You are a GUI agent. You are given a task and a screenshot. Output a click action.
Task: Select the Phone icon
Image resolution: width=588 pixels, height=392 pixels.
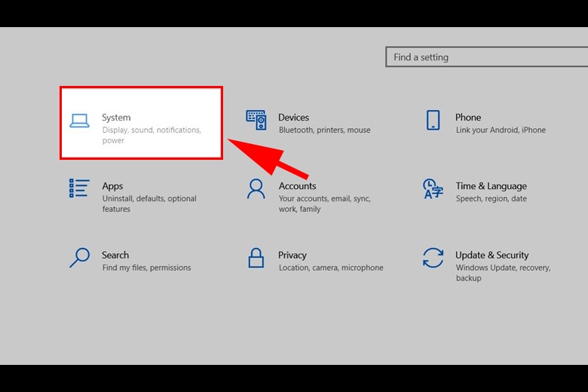(x=433, y=120)
